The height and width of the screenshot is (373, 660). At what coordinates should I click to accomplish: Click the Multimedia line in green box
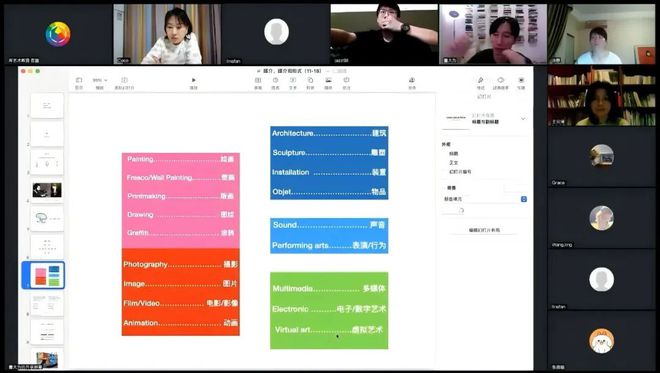[329, 288]
